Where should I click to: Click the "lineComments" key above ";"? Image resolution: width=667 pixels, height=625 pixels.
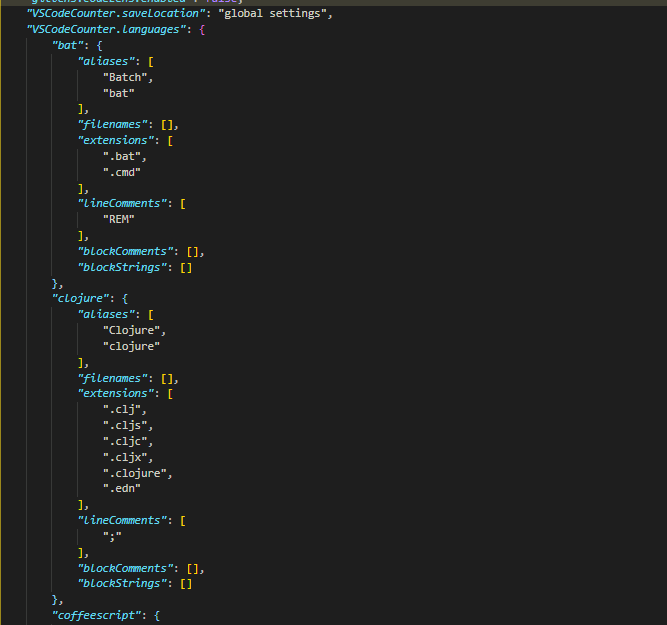122,520
